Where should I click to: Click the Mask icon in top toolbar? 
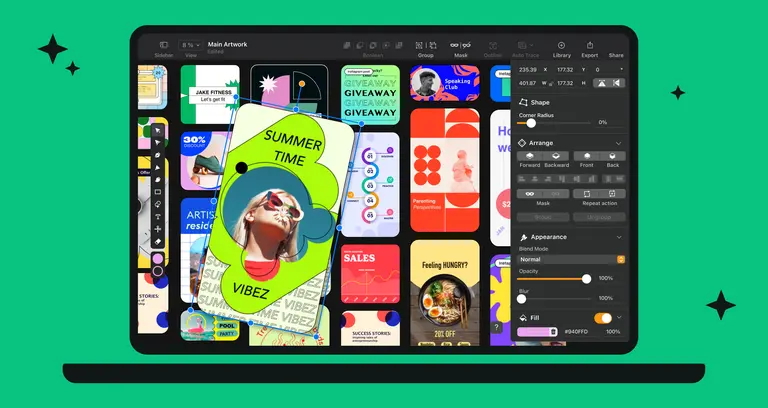click(x=455, y=45)
